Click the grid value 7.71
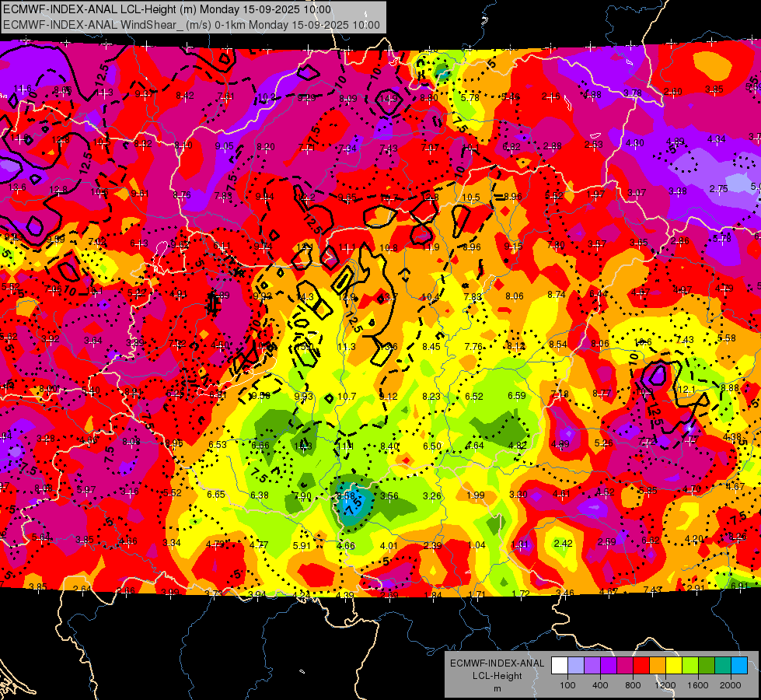761x700 pixels. [x=307, y=147]
